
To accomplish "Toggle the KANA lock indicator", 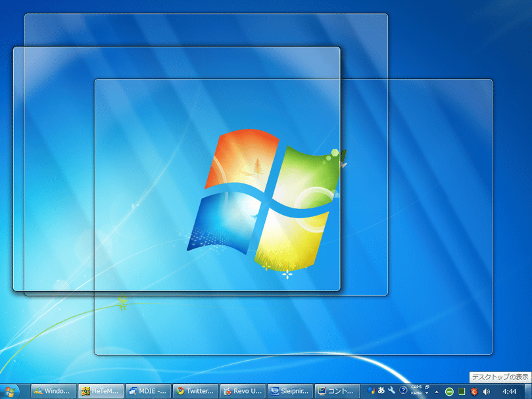I will tap(416, 393).
